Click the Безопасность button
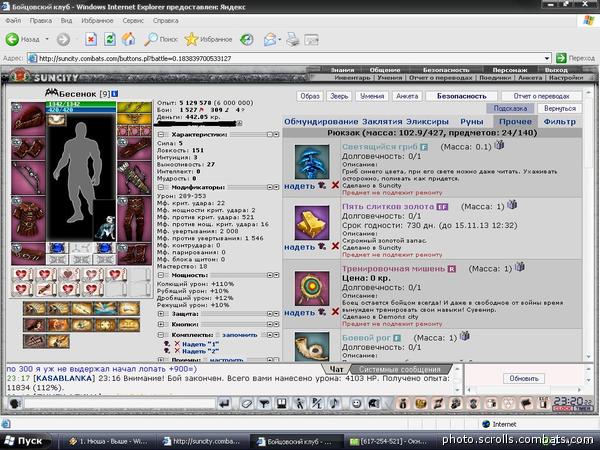Image resolution: width=600 pixels, height=450 pixels. (461, 96)
